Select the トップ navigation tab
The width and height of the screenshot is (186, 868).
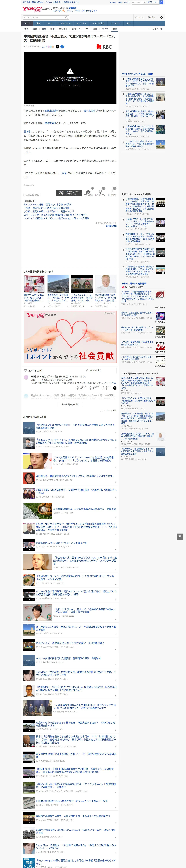tap(27, 24)
